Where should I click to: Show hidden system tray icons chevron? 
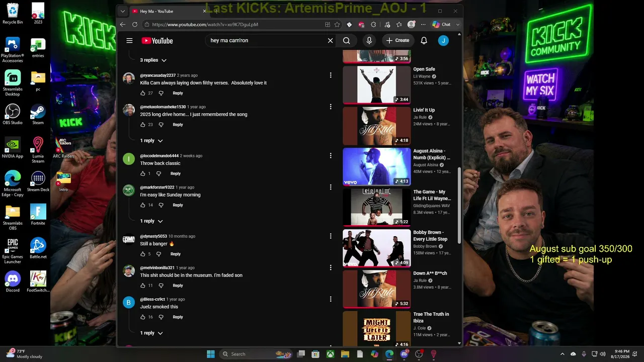tap(562, 354)
